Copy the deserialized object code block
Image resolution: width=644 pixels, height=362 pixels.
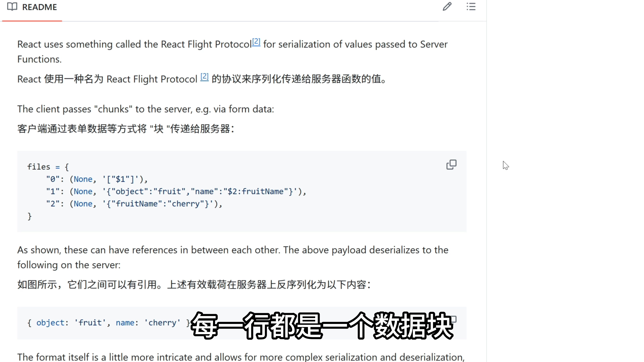454,319
